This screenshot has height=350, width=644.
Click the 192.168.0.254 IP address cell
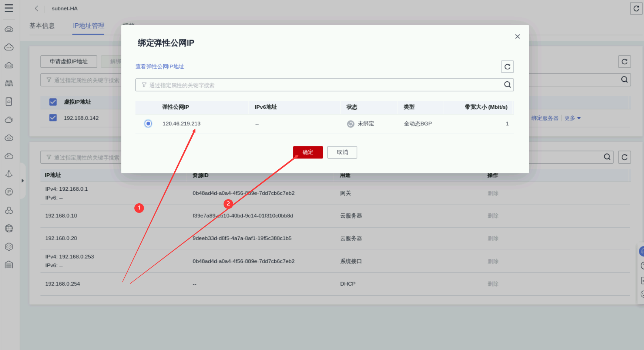tap(63, 284)
